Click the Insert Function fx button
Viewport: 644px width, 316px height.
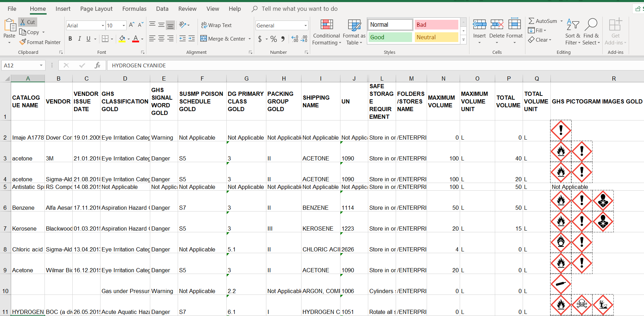click(97, 65)
